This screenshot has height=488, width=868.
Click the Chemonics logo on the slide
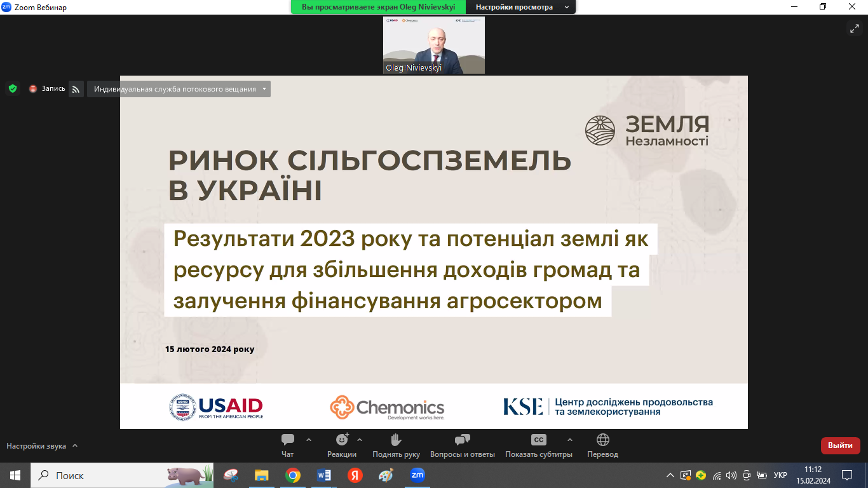[x=387, y=407]
